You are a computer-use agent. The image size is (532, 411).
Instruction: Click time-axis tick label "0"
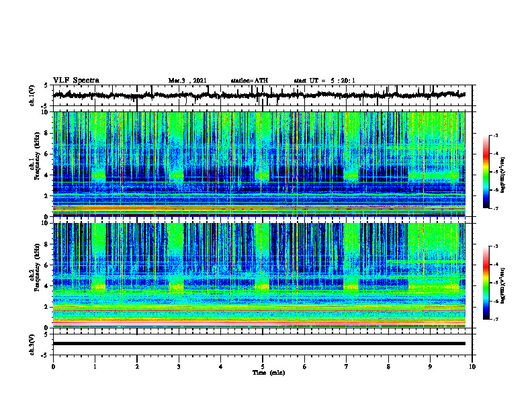coord(53,367)
